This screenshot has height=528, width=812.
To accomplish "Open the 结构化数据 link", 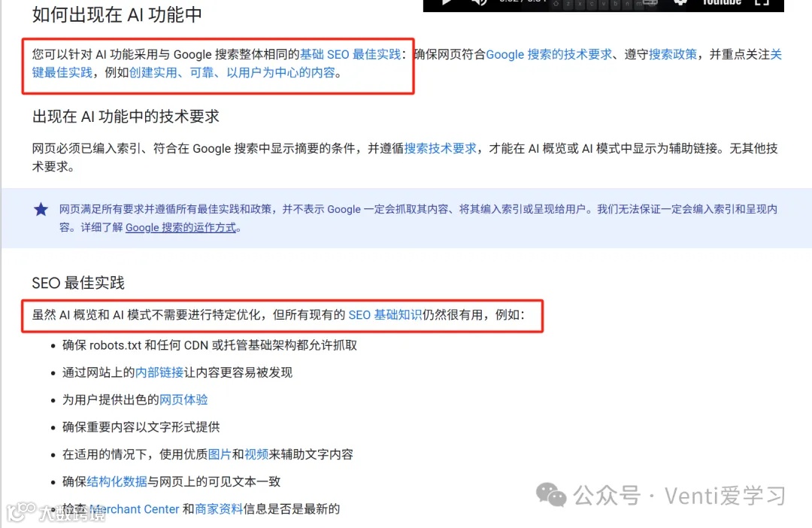I will tap(117, 482).
